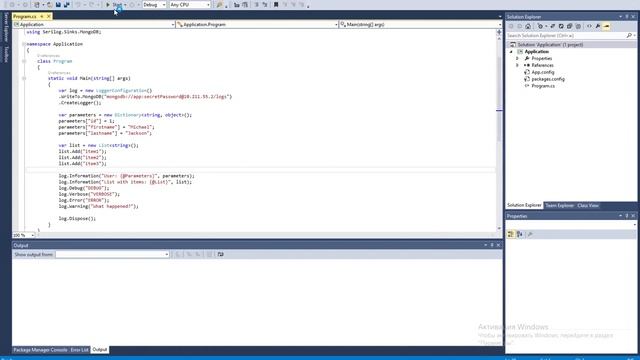Click Collapse All icon in Solution Explorer
This screenshot has height=360, width=640.
[569, 26]
